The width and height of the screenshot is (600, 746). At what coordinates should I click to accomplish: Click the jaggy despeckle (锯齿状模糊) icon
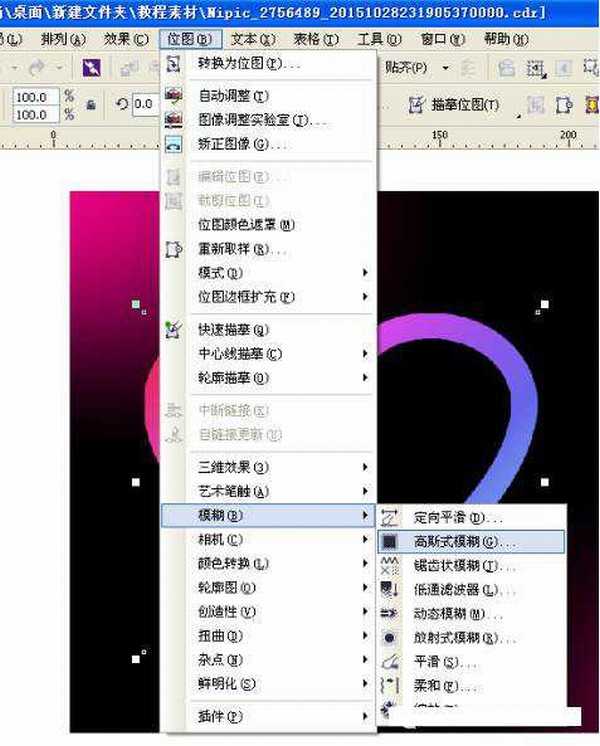click(x=390, y=566)
